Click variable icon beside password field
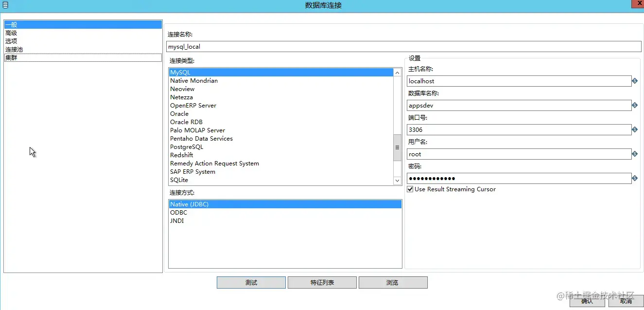 point(635,178)
